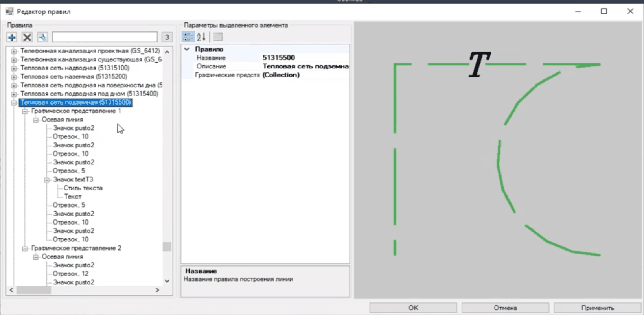Click the Применить button
The width and height of the screenshot is (644, 315).
click(x=597, y=308)
